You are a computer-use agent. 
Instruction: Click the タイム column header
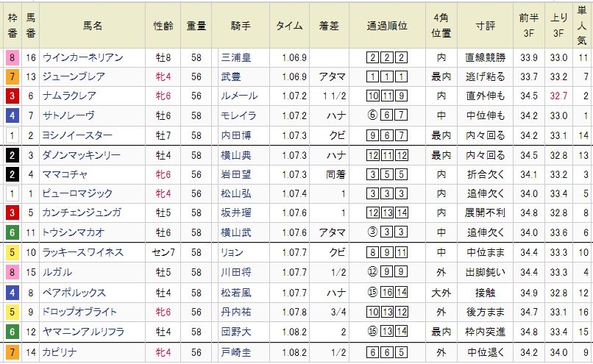pos(288,25)
